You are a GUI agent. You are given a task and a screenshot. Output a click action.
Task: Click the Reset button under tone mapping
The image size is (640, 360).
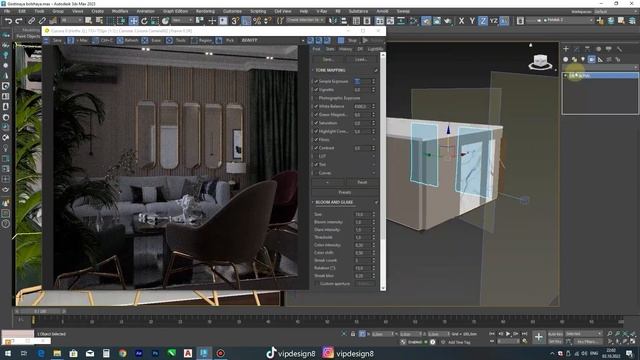tap(362, 182)
